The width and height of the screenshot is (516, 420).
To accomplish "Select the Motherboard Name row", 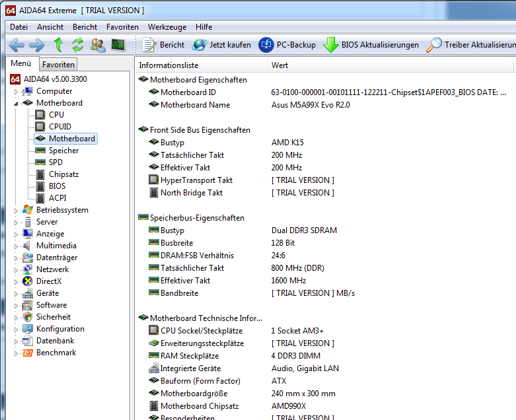I will click(x=250, y=105).
